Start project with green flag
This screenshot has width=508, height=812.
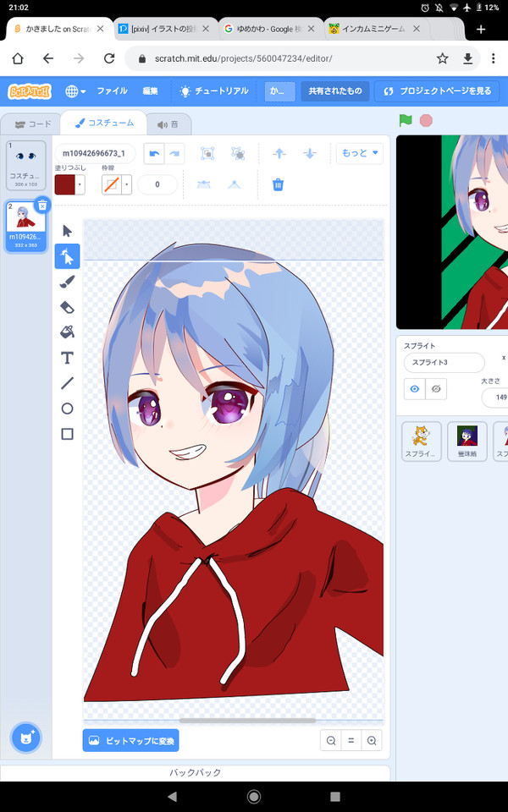pos(406,121)
